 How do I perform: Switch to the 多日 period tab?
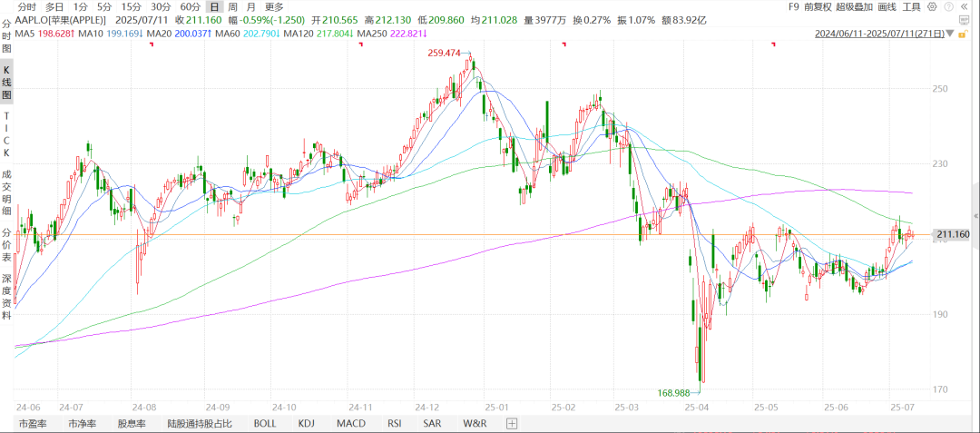pos(54,7)
